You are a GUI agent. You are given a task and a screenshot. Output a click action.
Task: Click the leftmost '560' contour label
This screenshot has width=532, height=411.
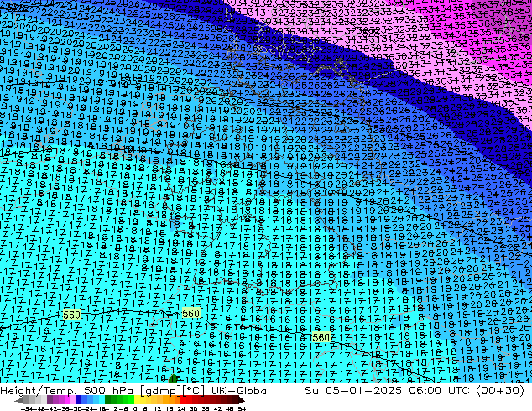click(x=71, y=315)
